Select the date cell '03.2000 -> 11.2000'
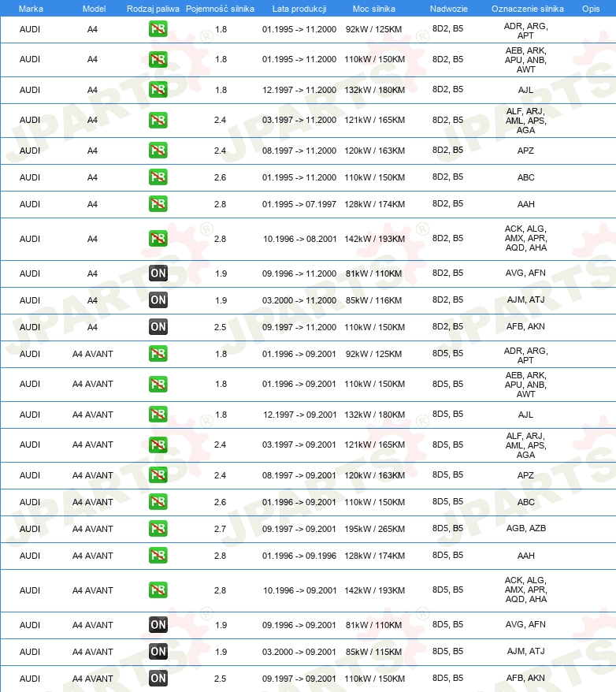This screenshot has height=692, width=616. 299,300
